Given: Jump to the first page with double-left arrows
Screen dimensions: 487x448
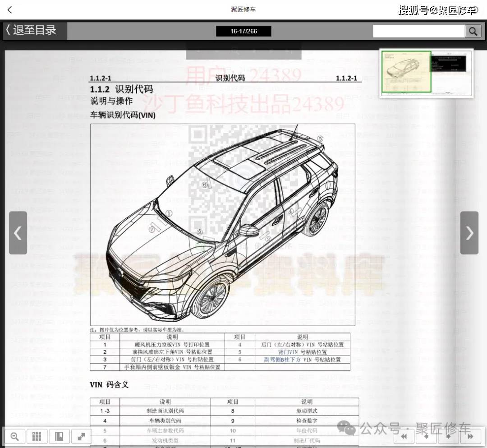Looking at the screenshot, I should click(x=404, y=436).
